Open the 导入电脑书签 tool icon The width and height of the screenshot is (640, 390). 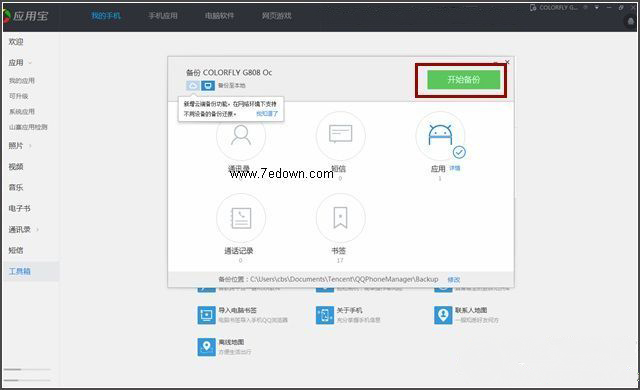coord(207,315)
